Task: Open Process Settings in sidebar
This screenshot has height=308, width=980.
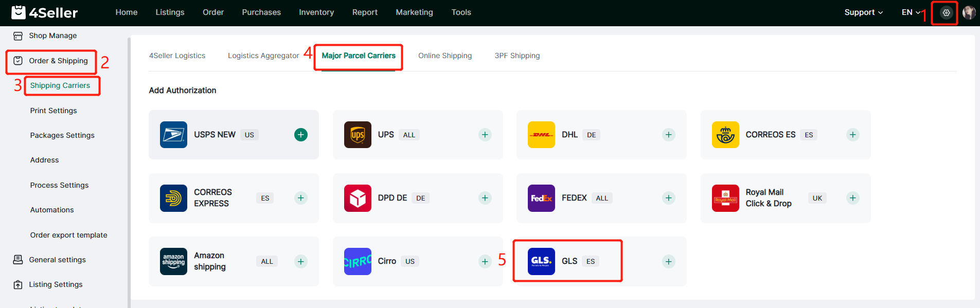Action: pos(60,185)
